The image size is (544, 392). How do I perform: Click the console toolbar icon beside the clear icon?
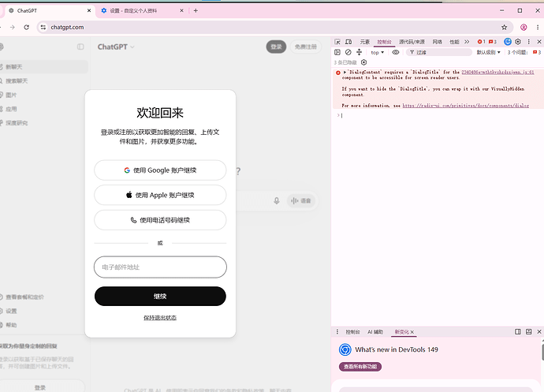point(359,52)
